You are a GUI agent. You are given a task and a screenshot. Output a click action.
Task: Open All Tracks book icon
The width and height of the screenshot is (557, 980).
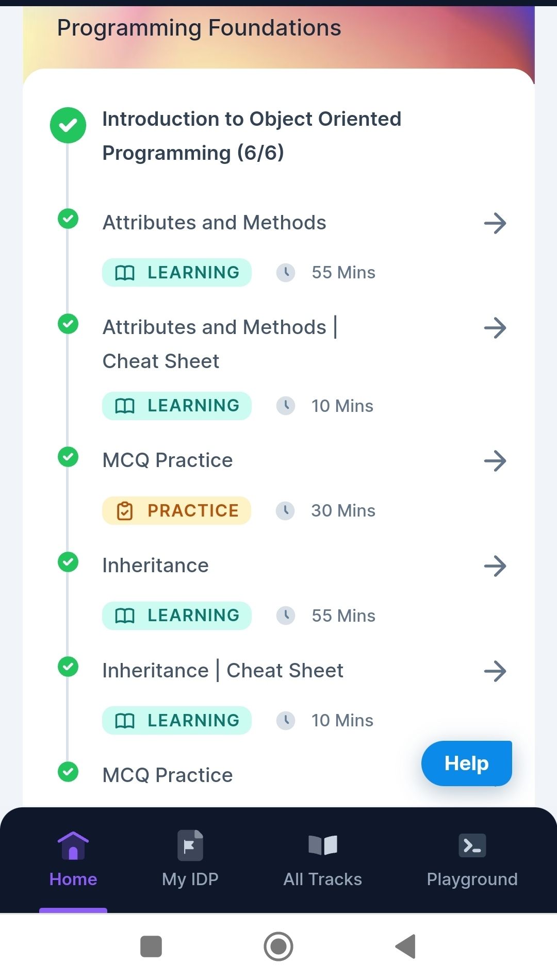tap(323, 845)
